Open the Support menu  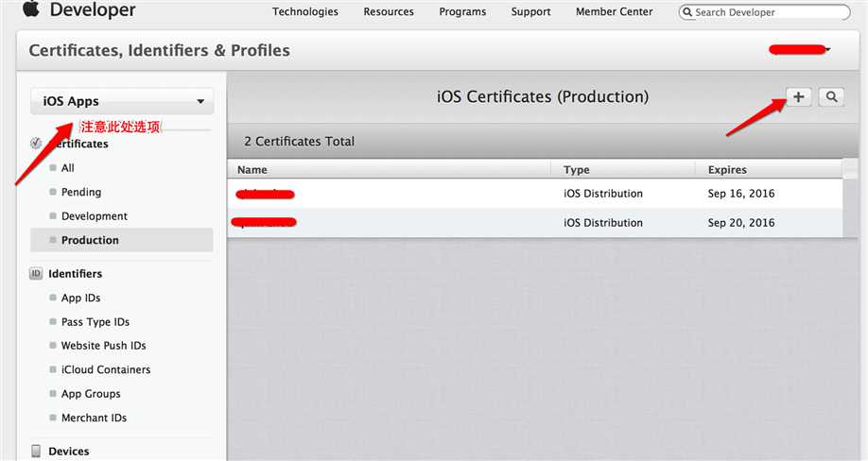point(530,11)
